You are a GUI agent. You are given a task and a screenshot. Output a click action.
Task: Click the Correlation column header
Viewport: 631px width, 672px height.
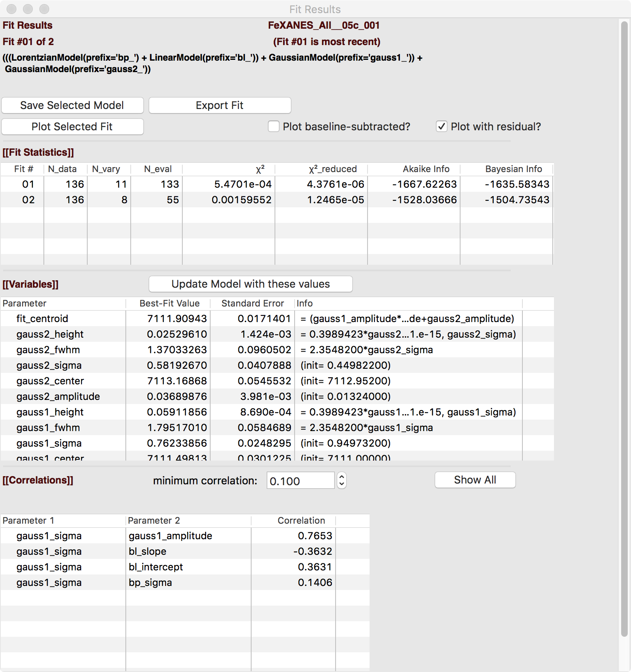(x=301, y=520)
